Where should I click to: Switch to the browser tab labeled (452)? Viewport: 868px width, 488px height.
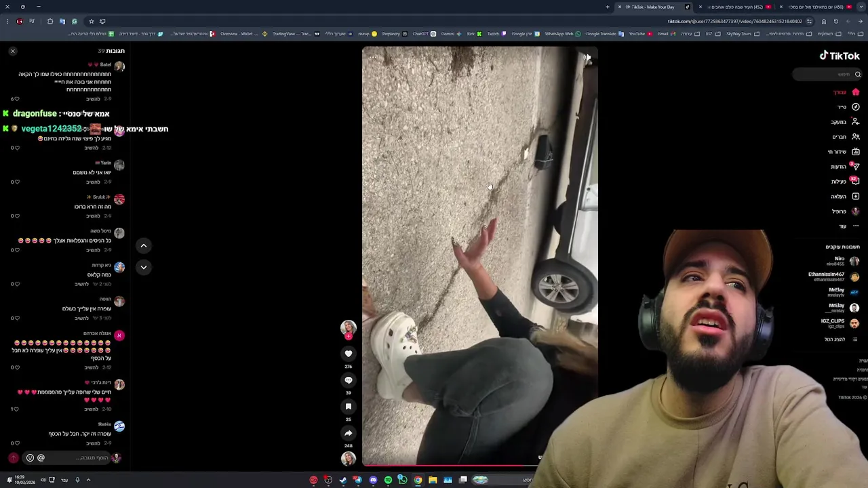(x=735, y=7)
